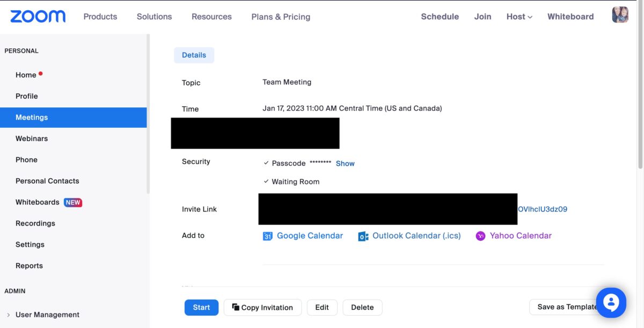Click the Zoom logo
Viewport: 644px width, 328px height.
pyautogui.click(x=38, y=16)
